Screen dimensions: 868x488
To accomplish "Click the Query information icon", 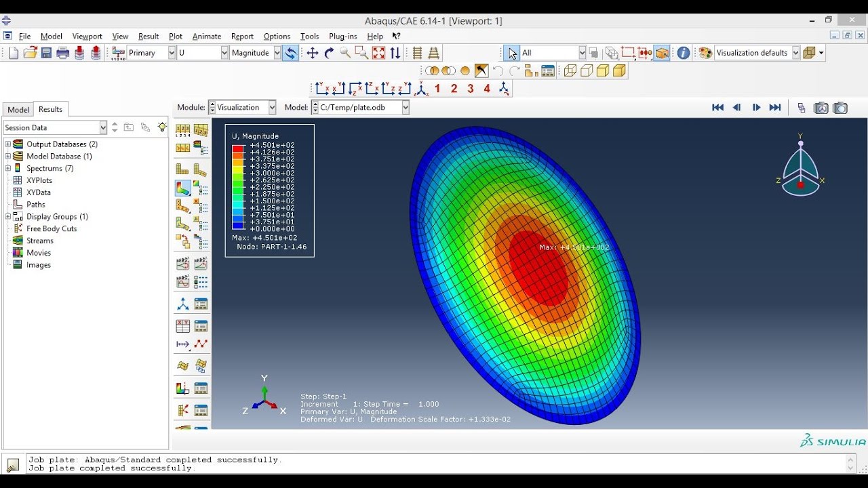I will click(x=684, y=53).
